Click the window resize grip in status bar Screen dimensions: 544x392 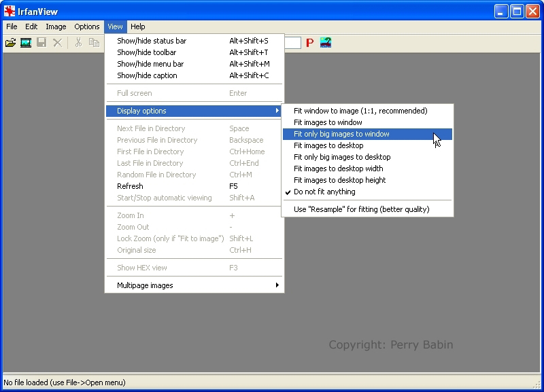(x=537, y=384)
